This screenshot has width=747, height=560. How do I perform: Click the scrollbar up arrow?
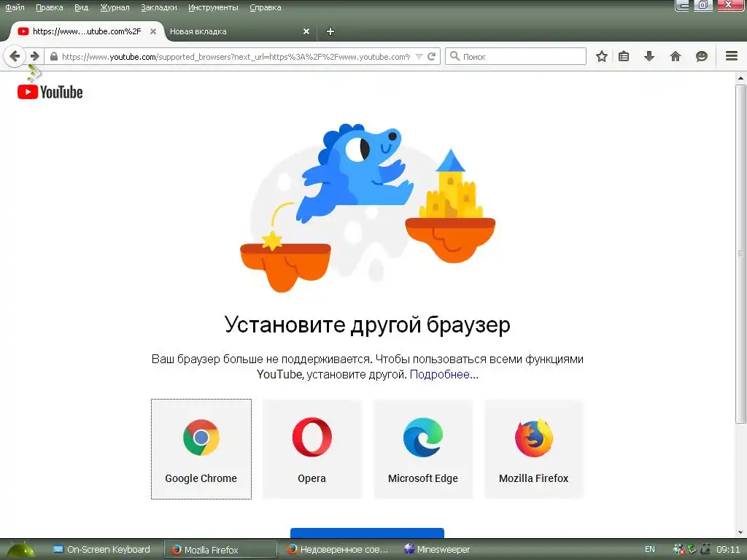[740, 77]
